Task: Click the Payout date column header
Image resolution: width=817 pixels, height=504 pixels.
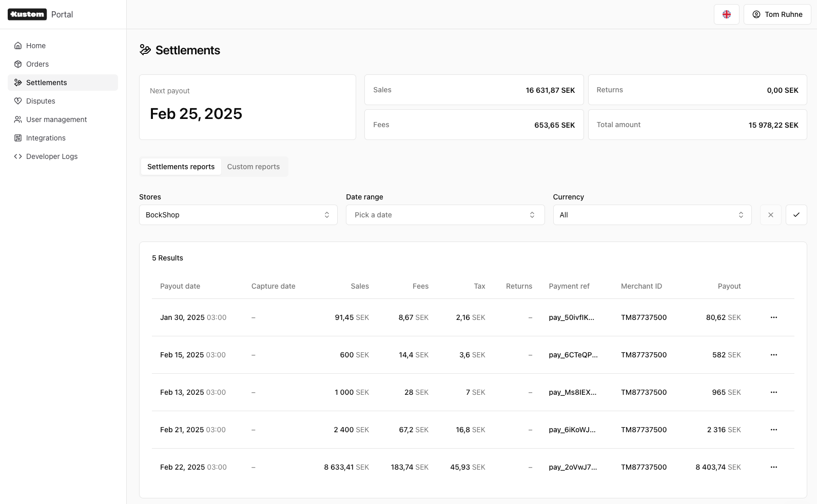Action: tap(180, 286)
